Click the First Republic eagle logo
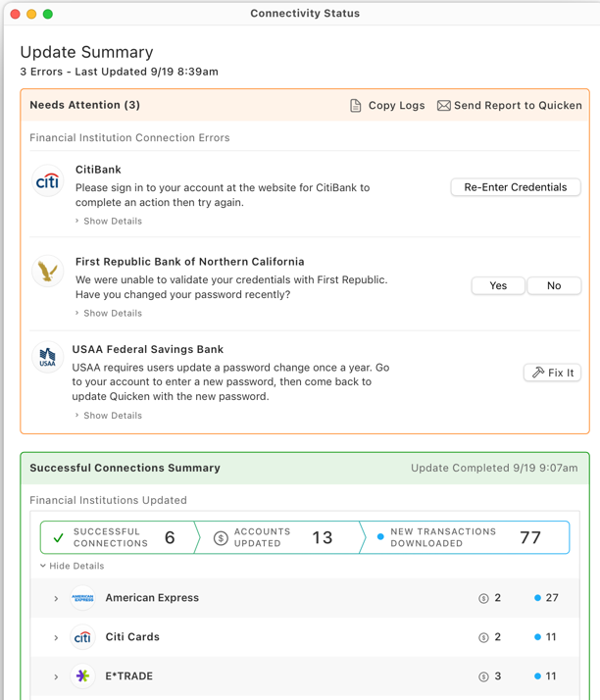Viewport: 600px width, 700px height. pos(47,272)
